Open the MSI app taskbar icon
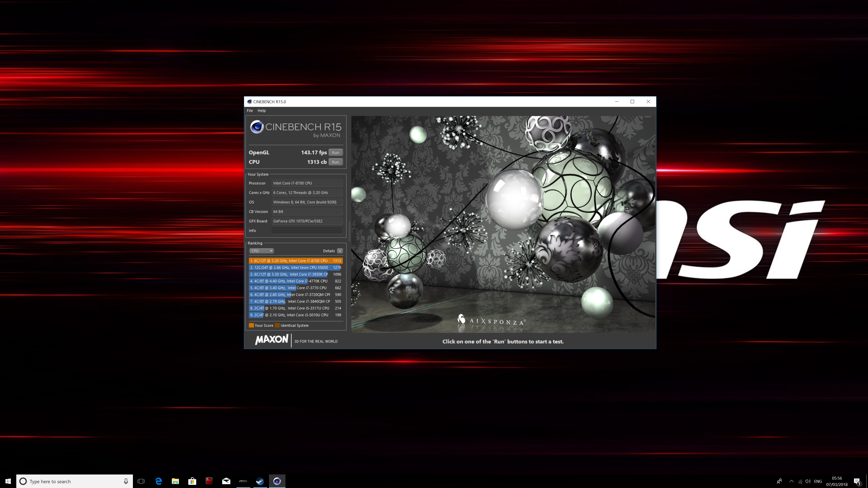Viewport: 868px width, 488px height. pos(243,481)
